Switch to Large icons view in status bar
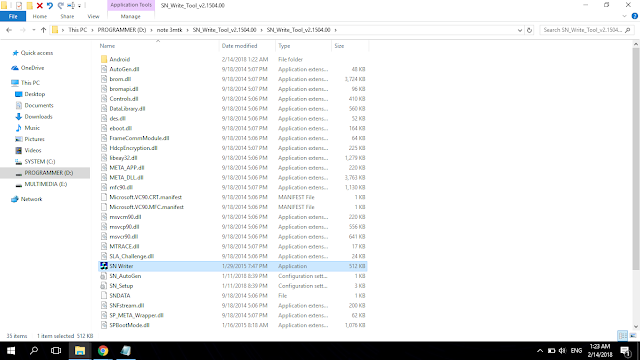Screen dimensions: 640x360 point(633,336)
